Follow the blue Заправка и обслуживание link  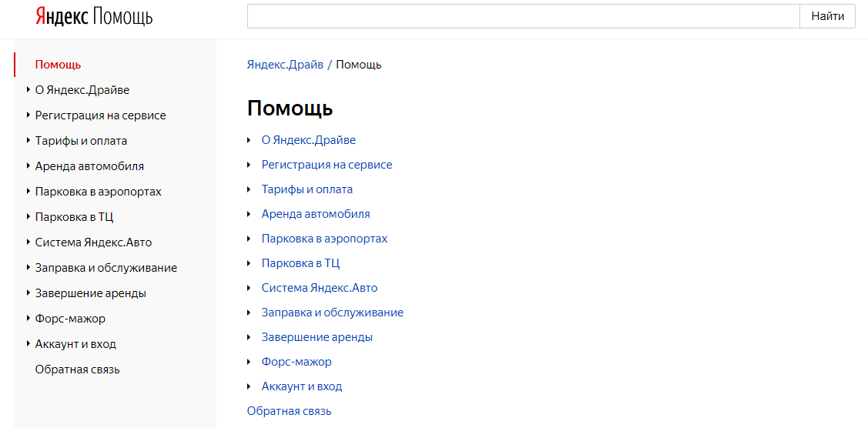pyautogui.click(x=333, y=313)
